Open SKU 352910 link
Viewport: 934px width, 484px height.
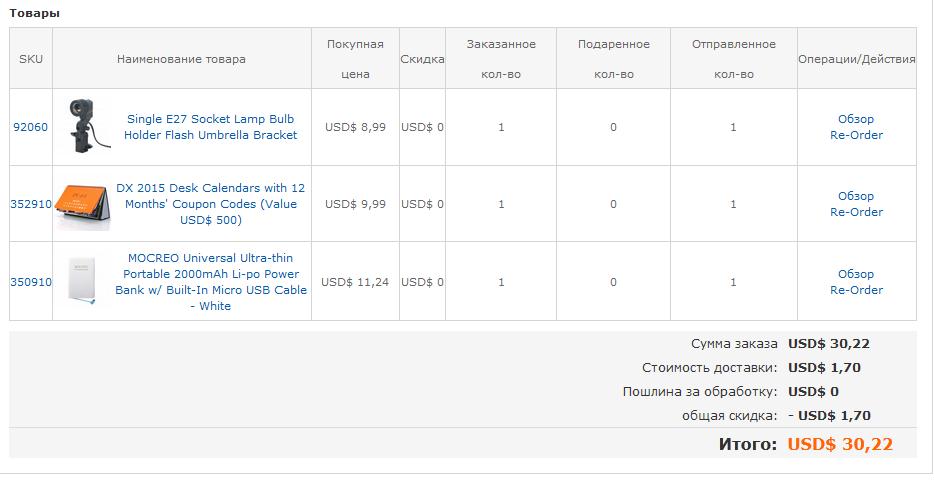click(31, 204)
